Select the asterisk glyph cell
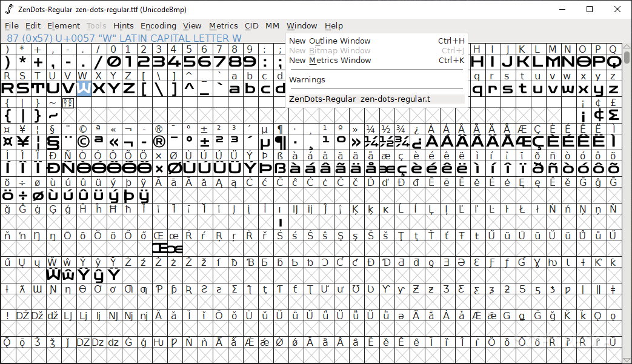This screenshot has height=364, width=632. tap(22, 62)
